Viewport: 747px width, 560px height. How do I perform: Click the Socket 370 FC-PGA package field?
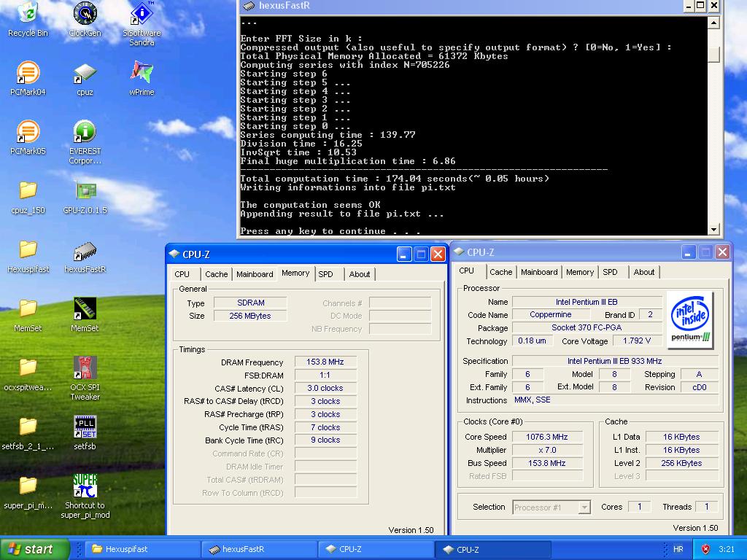point(587,327)
